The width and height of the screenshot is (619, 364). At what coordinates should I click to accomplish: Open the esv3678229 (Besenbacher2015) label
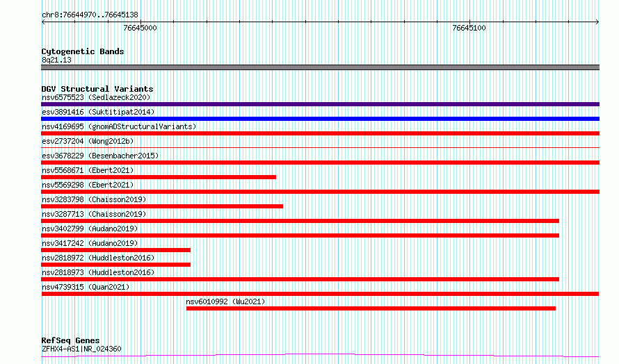(100, 156)
